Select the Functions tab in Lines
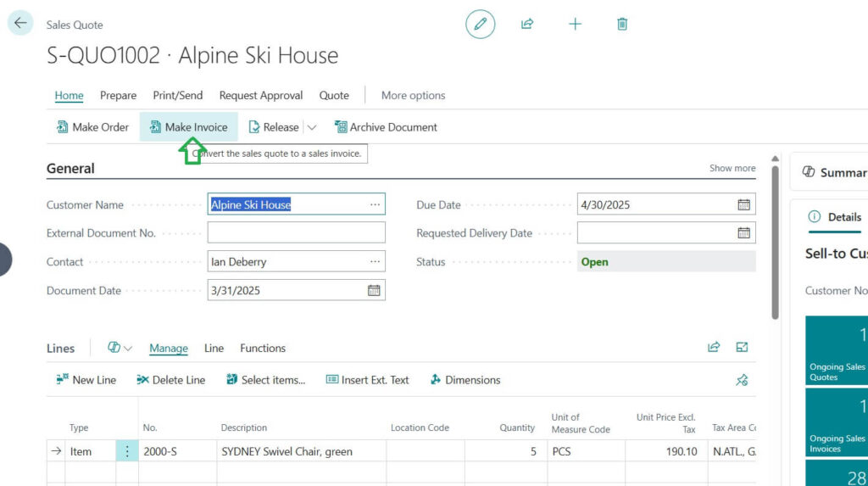This screenshot has width=868, height=486. tap(263, 348)
